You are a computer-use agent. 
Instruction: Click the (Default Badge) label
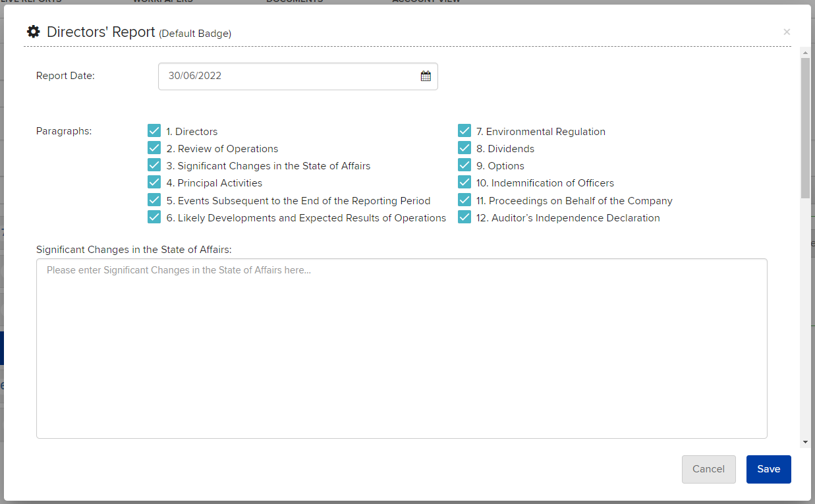195,33
